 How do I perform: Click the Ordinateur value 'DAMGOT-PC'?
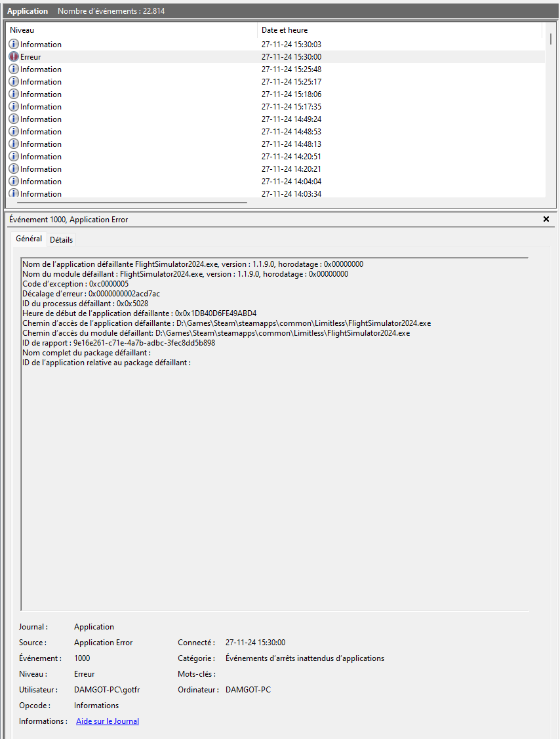coord(249,690)
